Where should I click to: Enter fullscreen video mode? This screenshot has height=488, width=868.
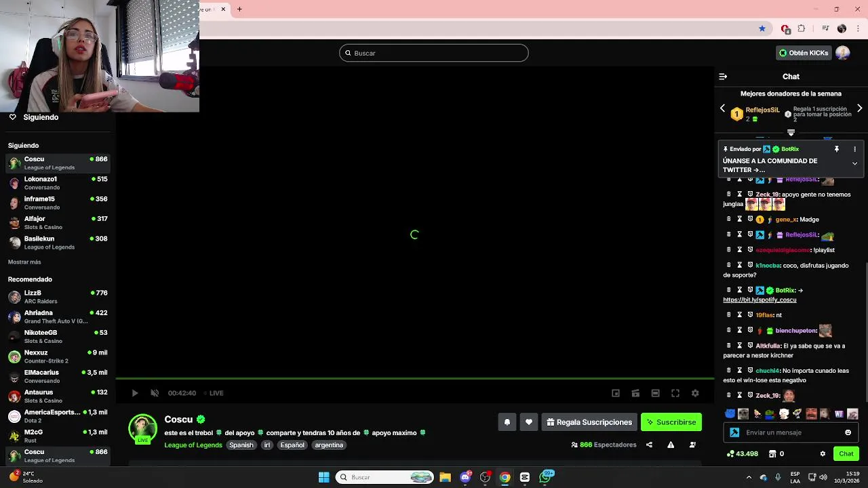tap(675, 393)
